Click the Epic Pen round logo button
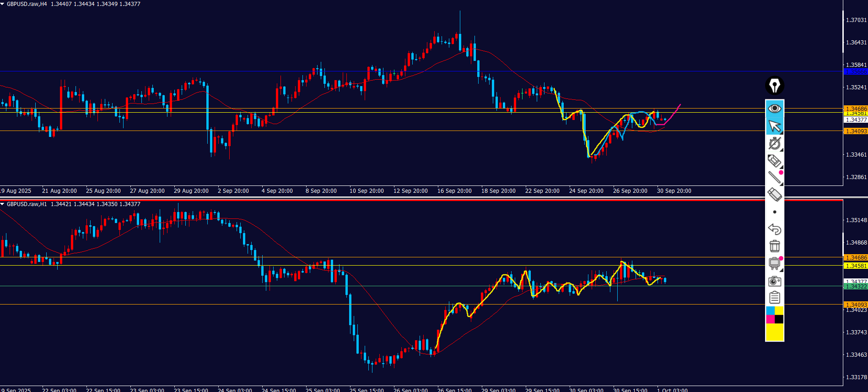This screenshot has height=392, width=868. click(x=774, y=86)
